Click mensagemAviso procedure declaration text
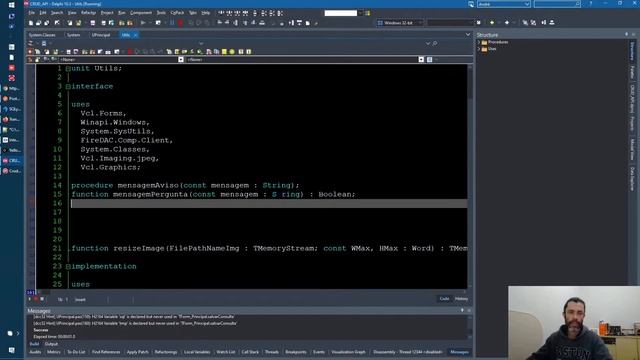This screenshot has width=640, height=360. coord(185,185)
